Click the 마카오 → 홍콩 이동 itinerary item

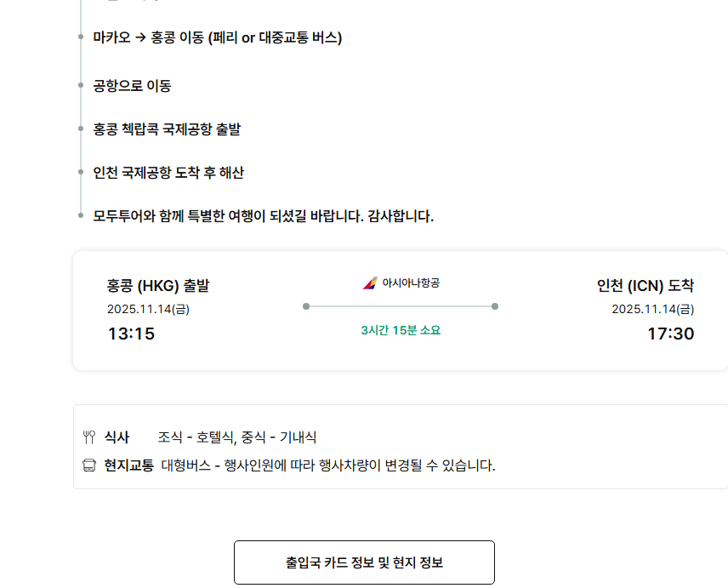(217, 37)
